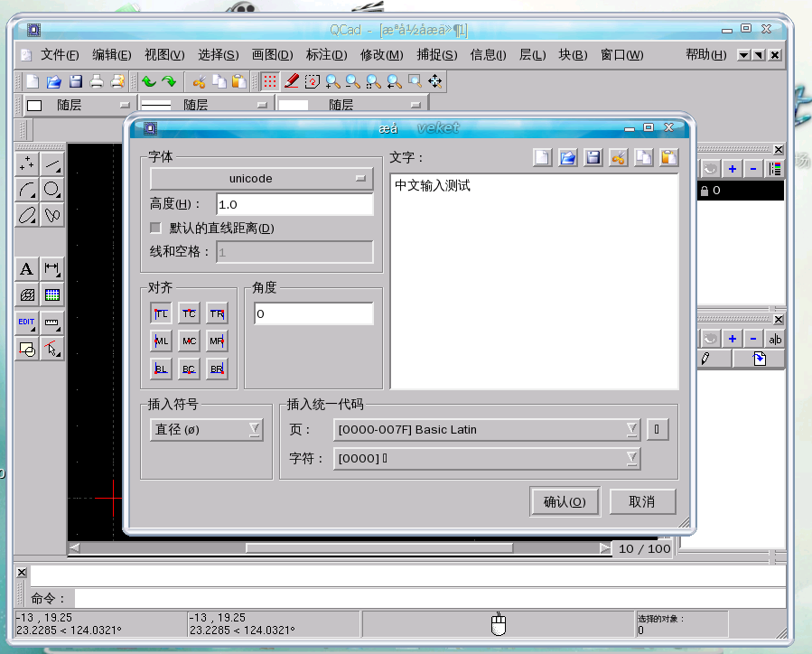Remove layer minus button in layer panel

click(753, 169)
